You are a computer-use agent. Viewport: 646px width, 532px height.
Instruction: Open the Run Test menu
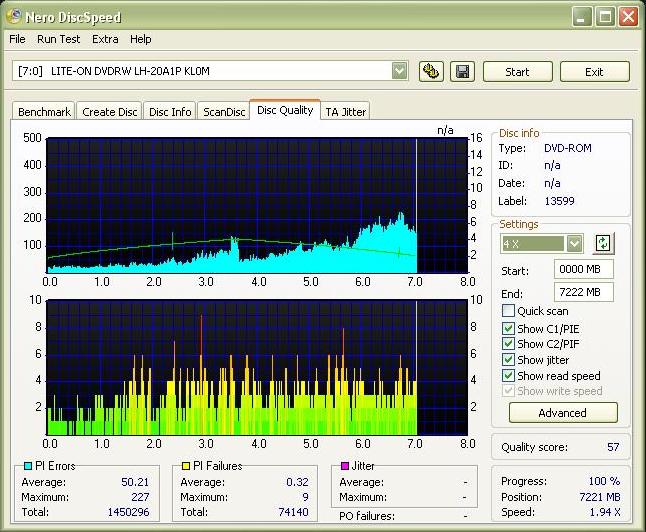(x=59, y=39)
